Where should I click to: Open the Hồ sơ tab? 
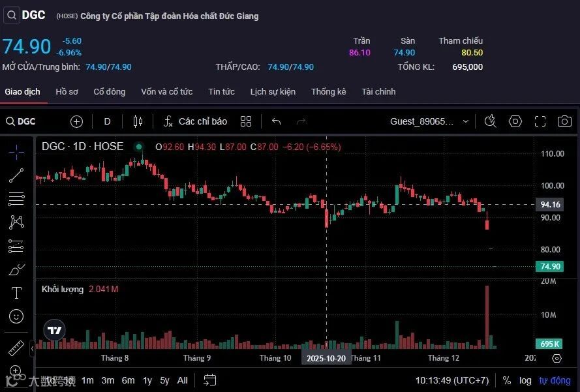click(x=67, y=92)
